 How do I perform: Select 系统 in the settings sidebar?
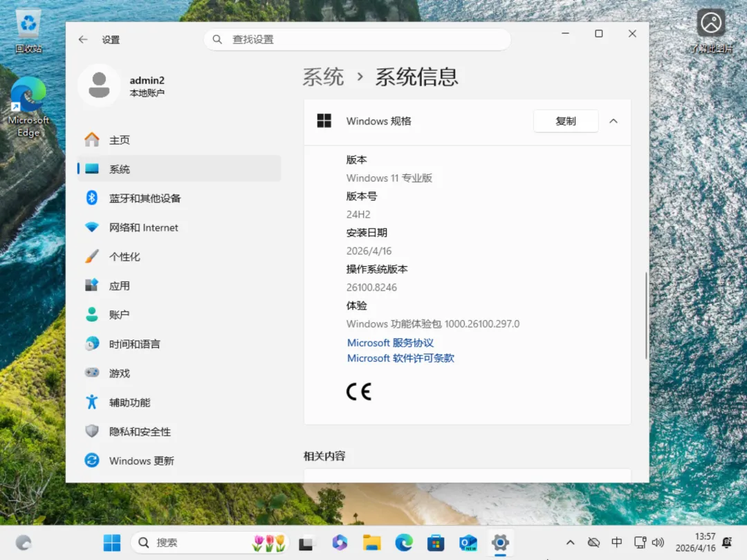[x=178, y=169]
